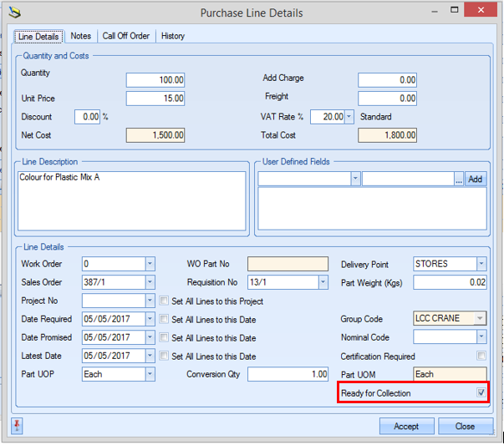Viewport: 504px width, 445px height.
Task: Open the Date Required date picker
Action: coord(150,320)
